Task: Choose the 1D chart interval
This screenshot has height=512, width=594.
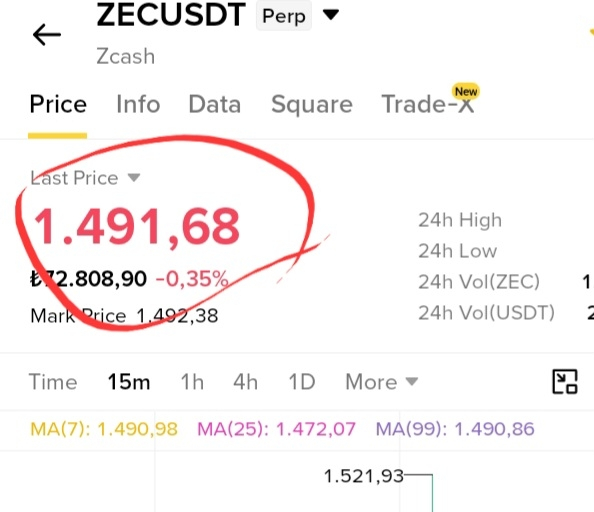Action: (x=302, y=381)
